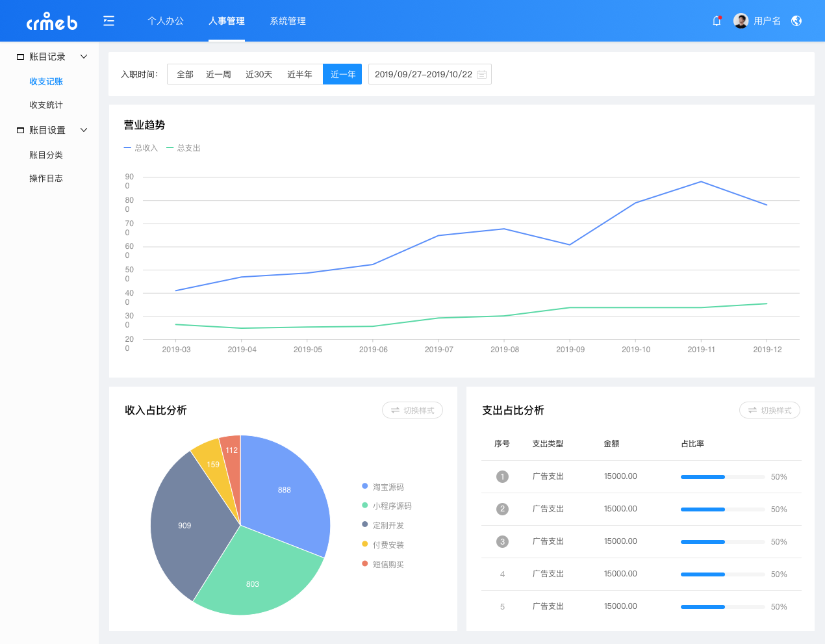825x644 pixels.
Task: Click the 账目设置 folder icon
Action: (x=20, y=131)
